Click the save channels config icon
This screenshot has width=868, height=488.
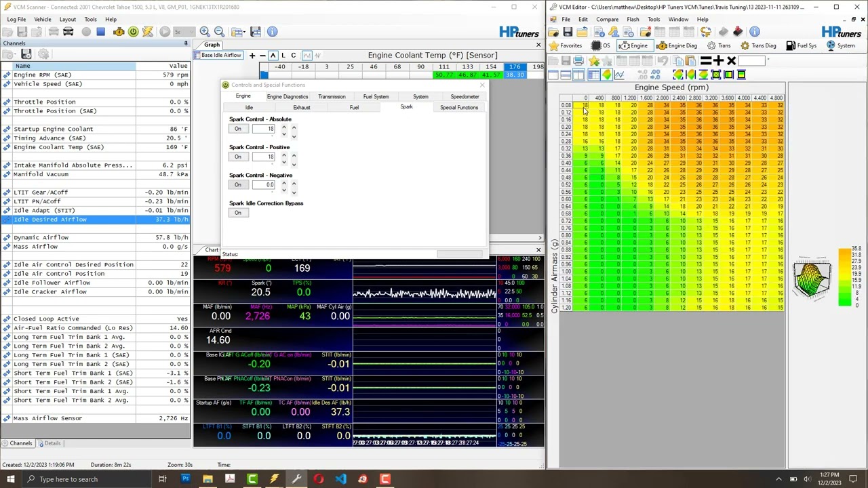[26, 54]
